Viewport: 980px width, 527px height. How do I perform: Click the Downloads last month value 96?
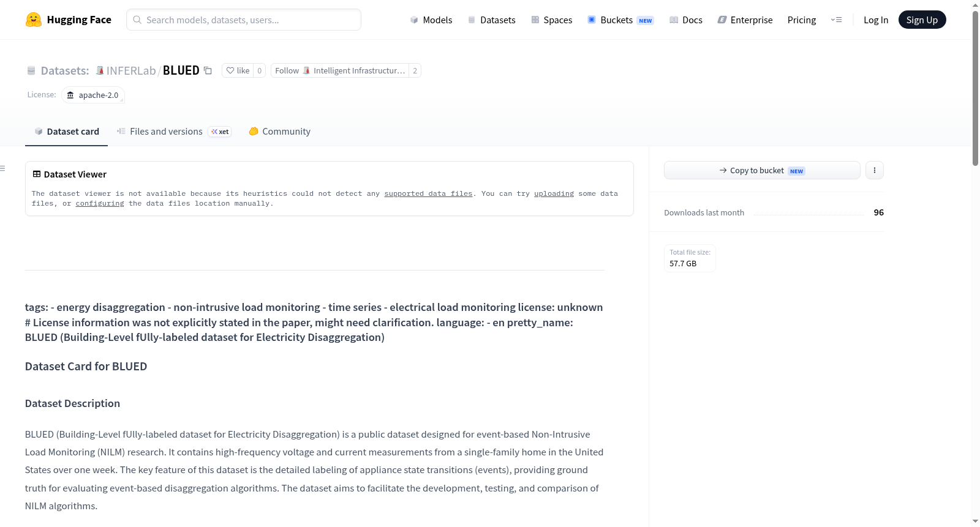[879, 212]
